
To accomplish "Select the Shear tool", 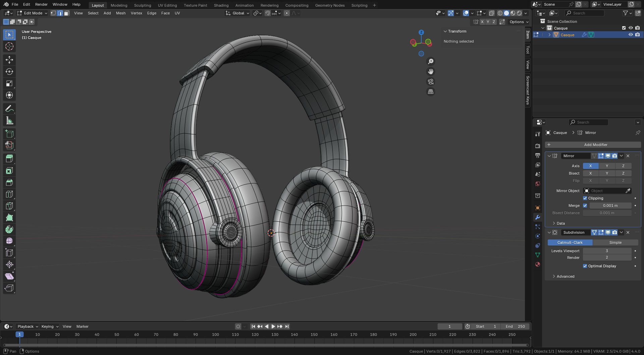I will tap(9, 276).
